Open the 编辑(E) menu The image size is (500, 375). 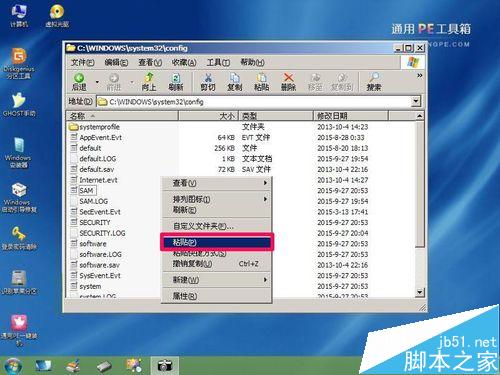coord(116,62)
